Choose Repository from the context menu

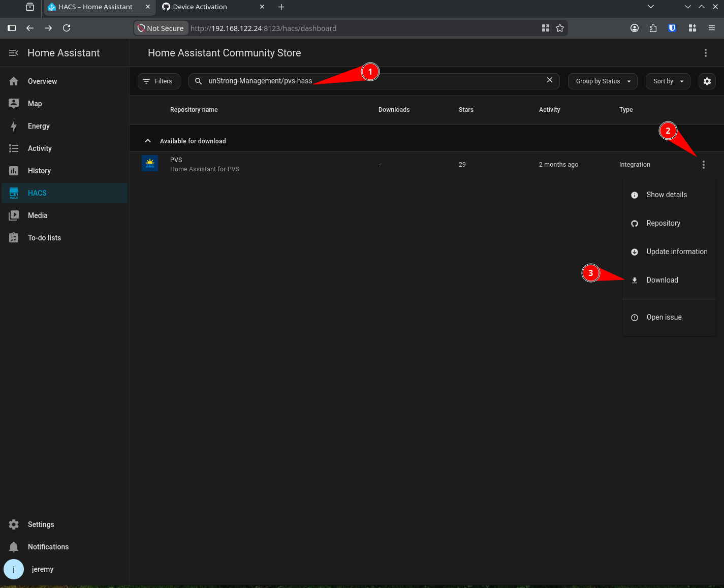(669, 223)
